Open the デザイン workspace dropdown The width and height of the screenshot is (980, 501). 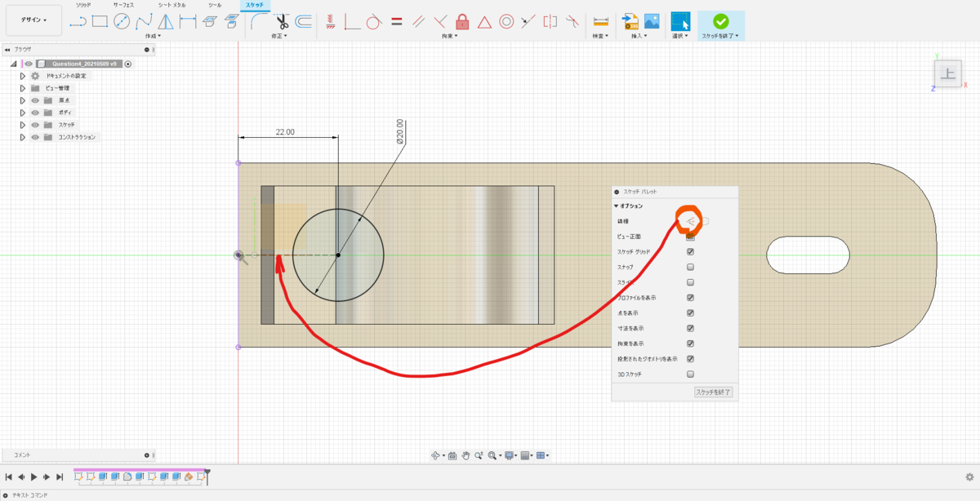(33, 20)
